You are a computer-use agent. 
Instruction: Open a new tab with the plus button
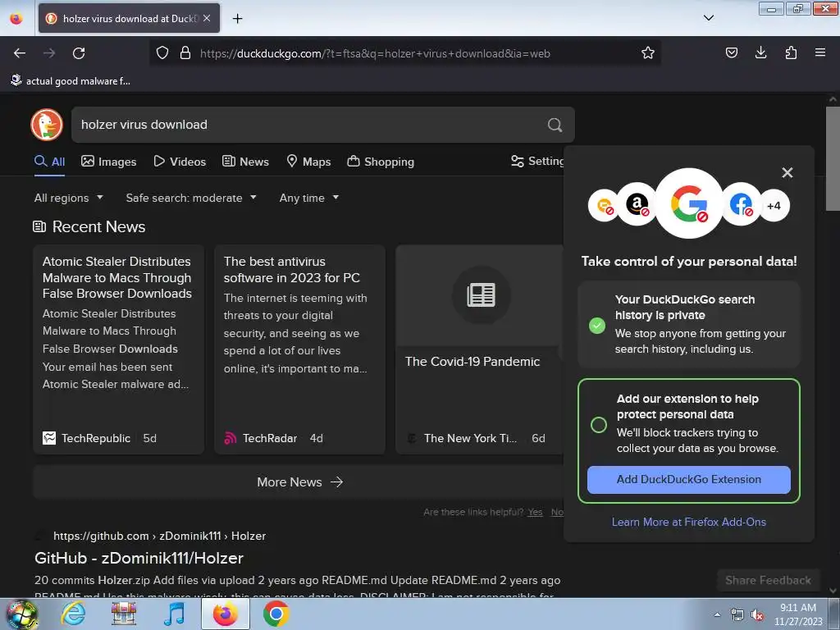tap(237, 19)
